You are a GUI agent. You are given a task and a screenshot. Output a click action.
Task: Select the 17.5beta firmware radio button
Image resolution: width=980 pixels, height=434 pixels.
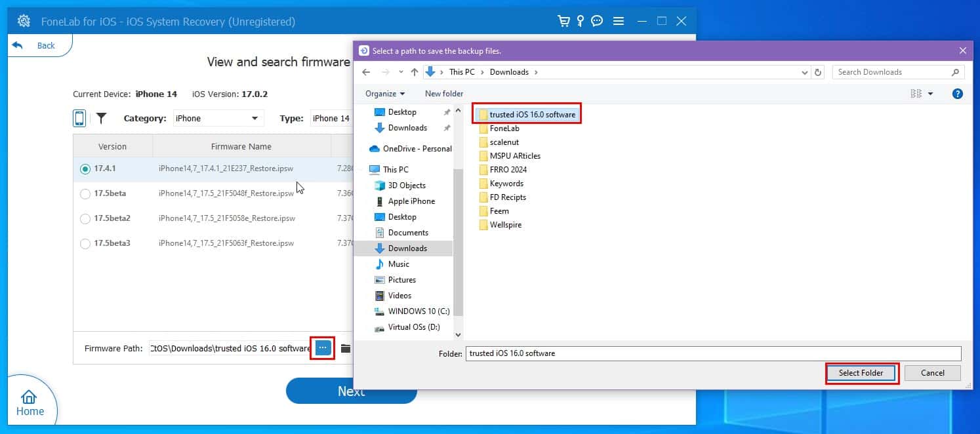click(85, 194)
